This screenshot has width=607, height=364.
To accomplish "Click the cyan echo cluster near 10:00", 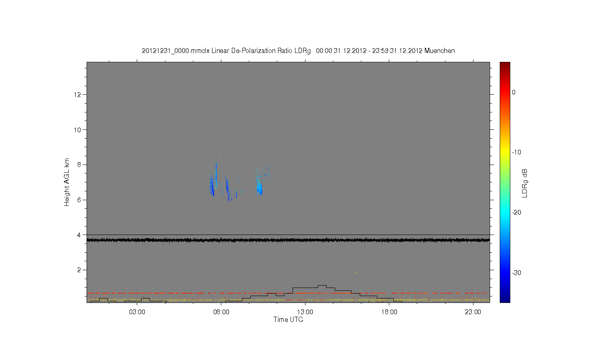I will [260, 185].
